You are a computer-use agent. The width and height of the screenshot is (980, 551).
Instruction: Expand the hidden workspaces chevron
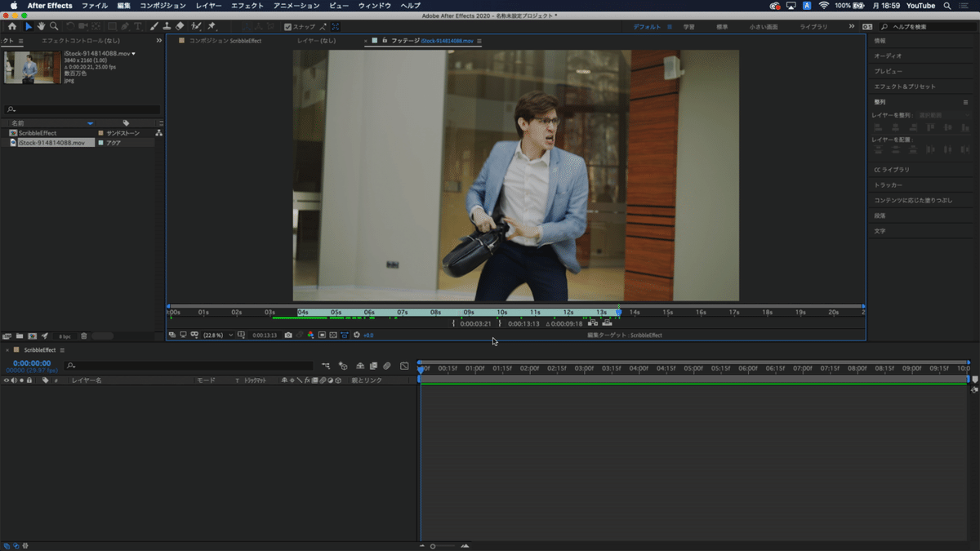852,27
